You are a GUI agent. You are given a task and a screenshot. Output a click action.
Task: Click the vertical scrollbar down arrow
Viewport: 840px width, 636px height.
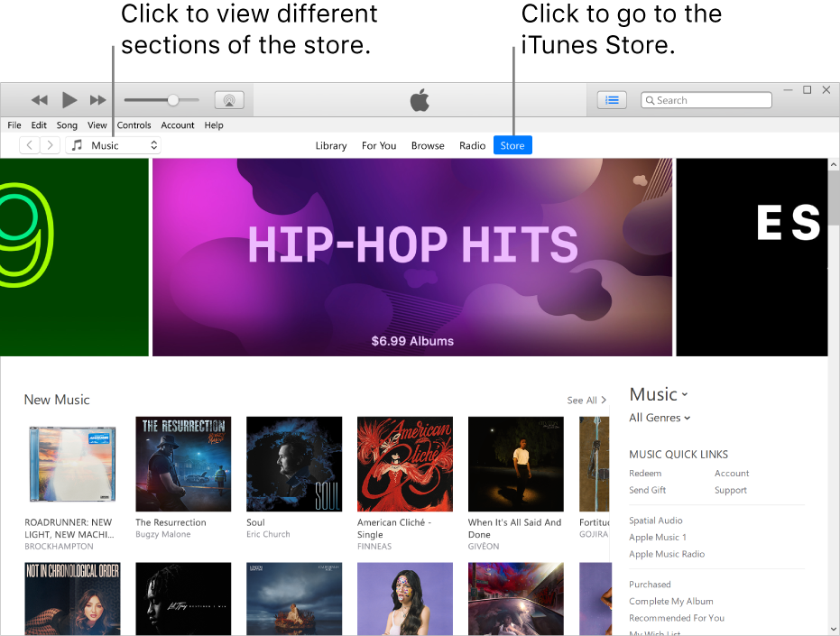coord(834,629)
